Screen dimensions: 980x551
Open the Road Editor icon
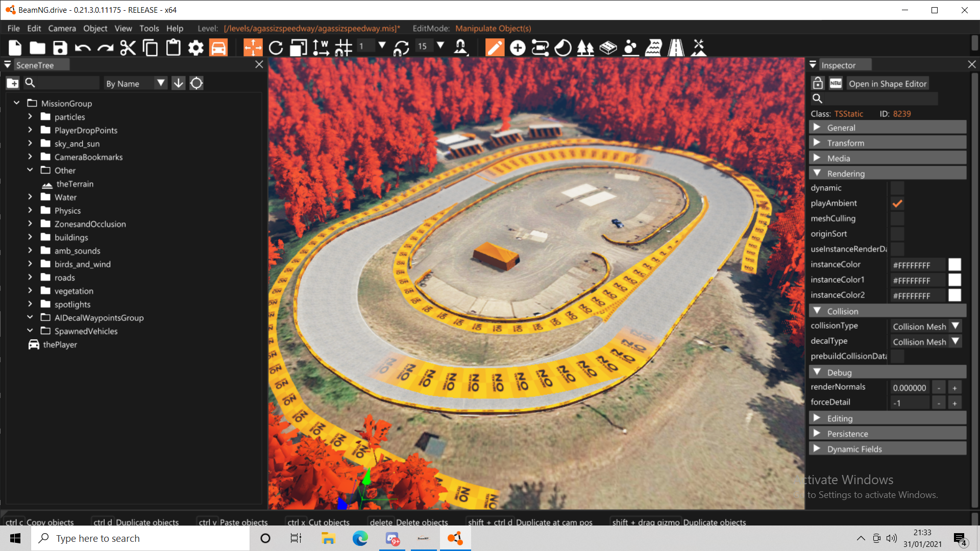click(x=676, y=48)
